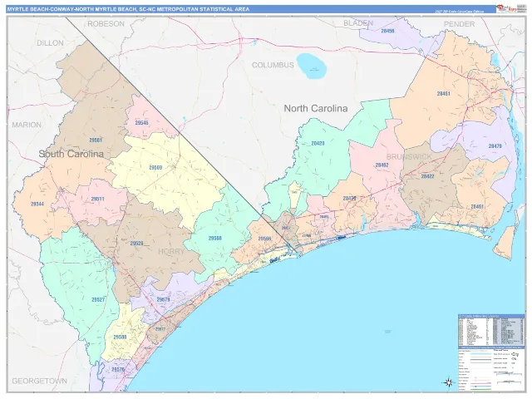Click ZIP code 28462 label
The width and height of the screenshot is (532, 399).
382,165
